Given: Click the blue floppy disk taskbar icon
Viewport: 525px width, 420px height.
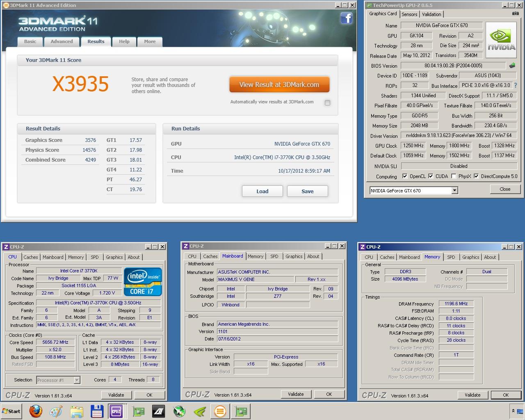Looking at the screenshot, I should coord(96,411).
